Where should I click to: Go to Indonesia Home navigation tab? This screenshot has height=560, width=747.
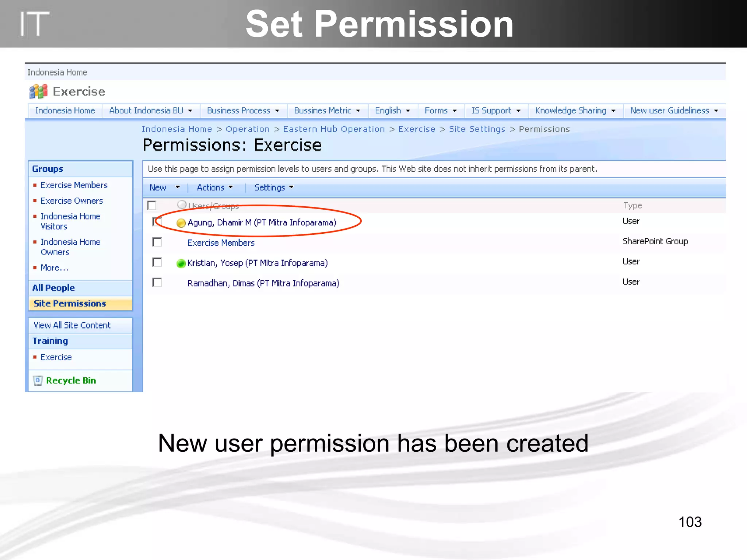click(65, 111)
